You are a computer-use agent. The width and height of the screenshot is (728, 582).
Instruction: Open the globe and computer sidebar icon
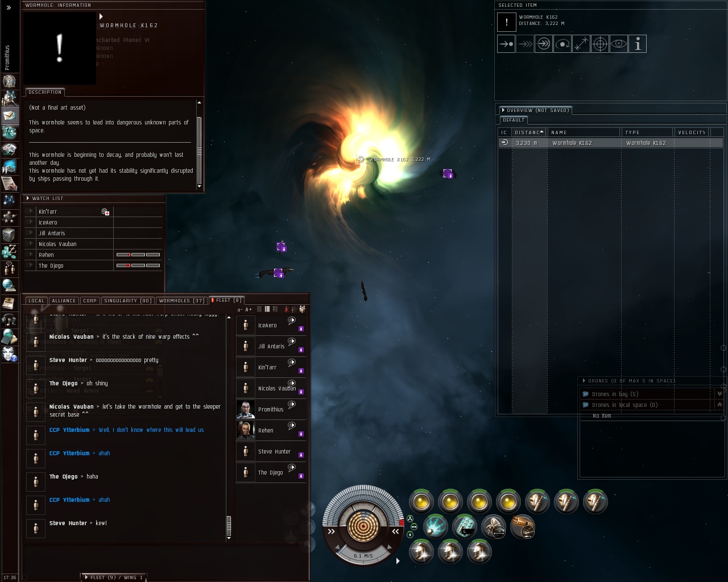click(9, 286)
